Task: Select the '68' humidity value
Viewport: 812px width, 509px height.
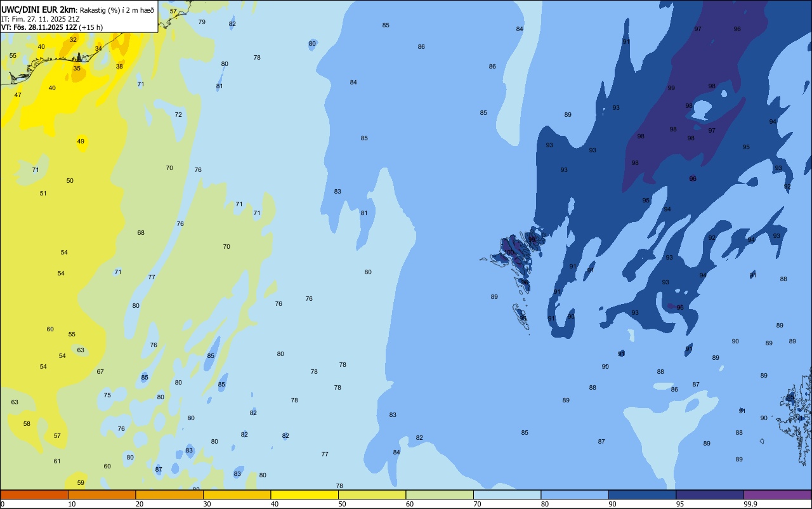Action: tap(141, 232)
